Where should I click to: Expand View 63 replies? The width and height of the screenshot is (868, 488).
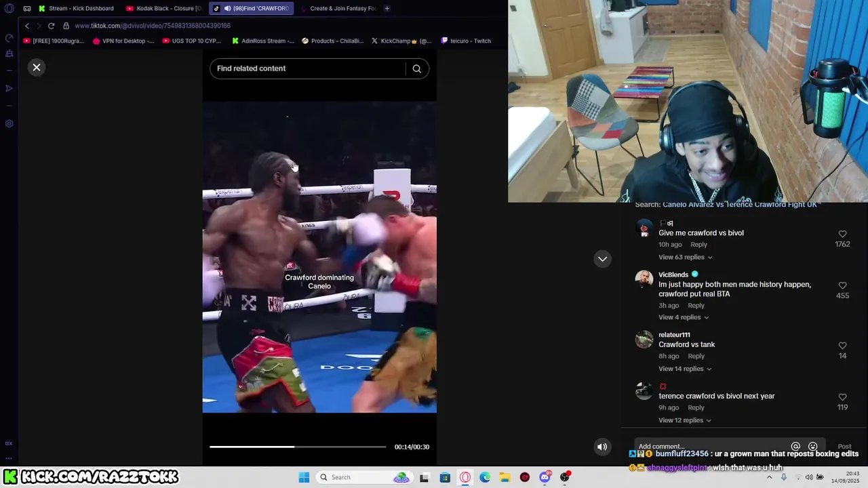(685, 257)
